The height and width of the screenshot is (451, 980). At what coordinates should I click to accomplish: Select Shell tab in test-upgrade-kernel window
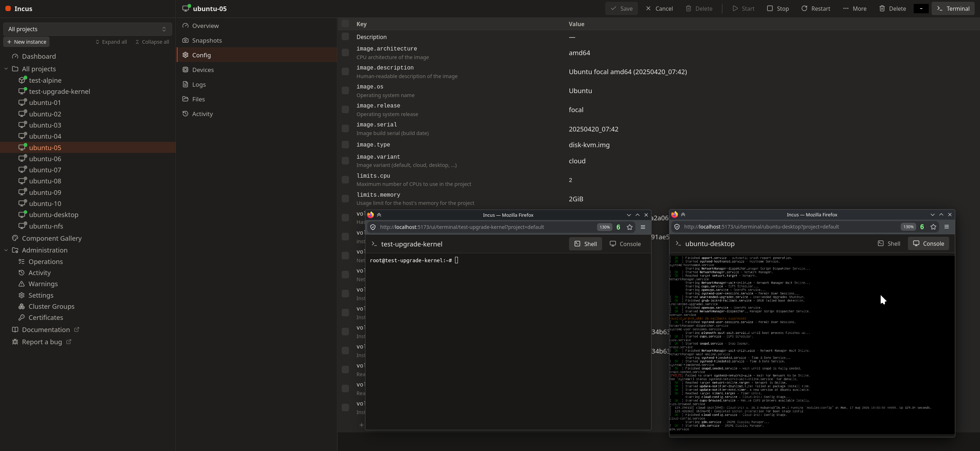[585, 244]
